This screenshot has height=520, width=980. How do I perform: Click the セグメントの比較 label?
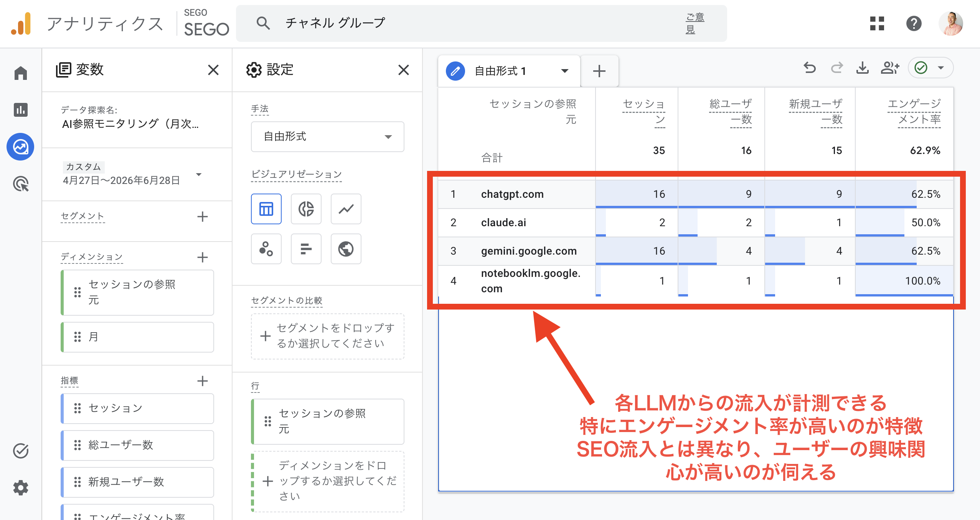(x=287, y=300)
